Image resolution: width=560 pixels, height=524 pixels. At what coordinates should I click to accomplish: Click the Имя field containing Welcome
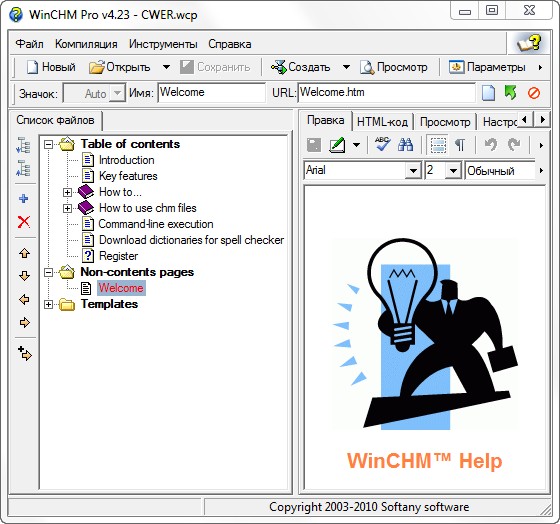pos(211,93)
